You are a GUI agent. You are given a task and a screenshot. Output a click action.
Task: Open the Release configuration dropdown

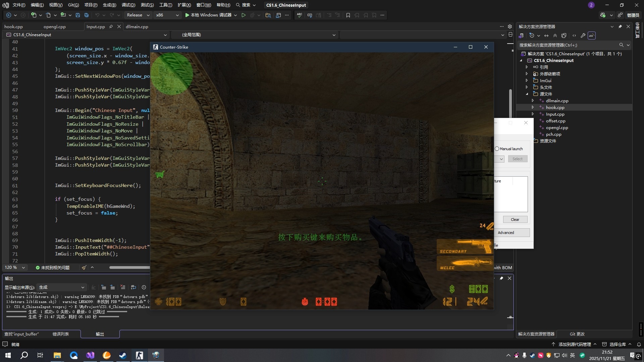138,15
